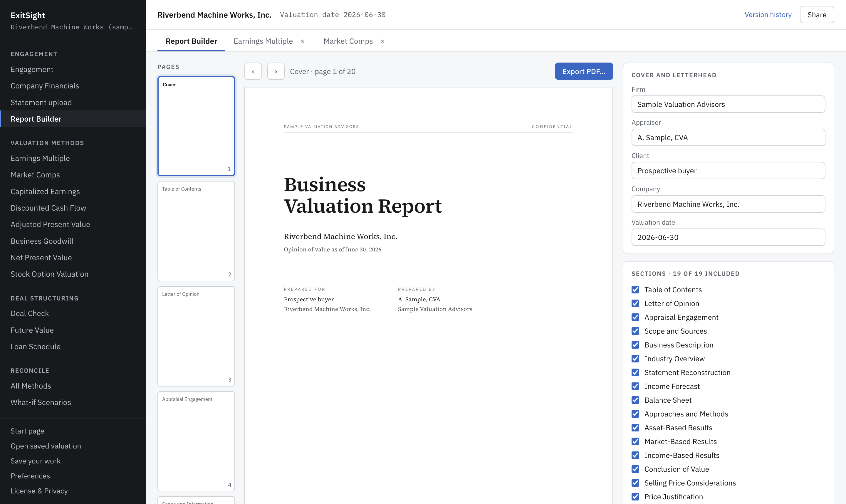The height and width of the screenshot is (504, 846).
Task: Edit the Client input field
Action: pyautogui.click(x=728, y=170)
